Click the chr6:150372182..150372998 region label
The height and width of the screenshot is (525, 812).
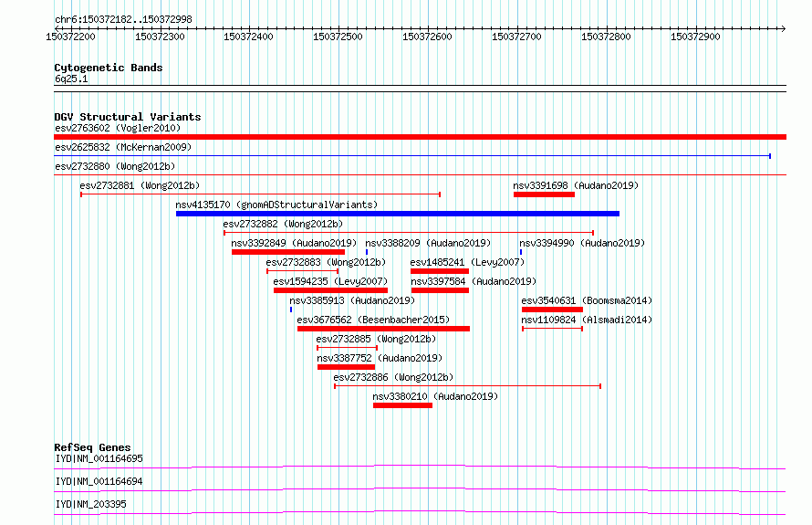[x=123, y=19]
